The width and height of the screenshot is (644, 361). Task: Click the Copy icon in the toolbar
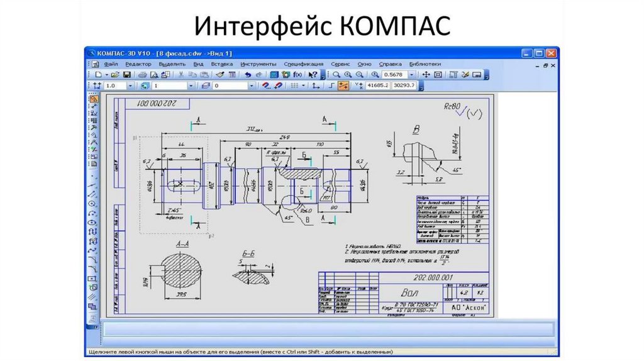click(192, 75)
